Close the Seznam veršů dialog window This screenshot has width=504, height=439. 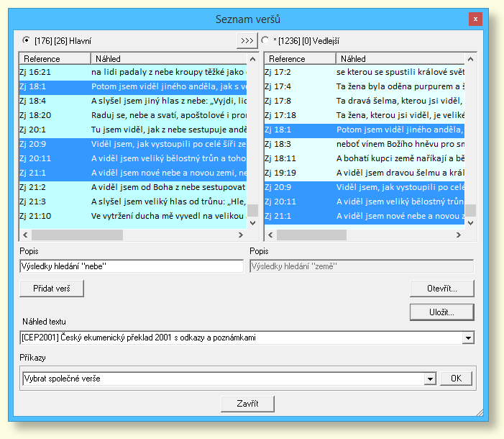(474, 19)
